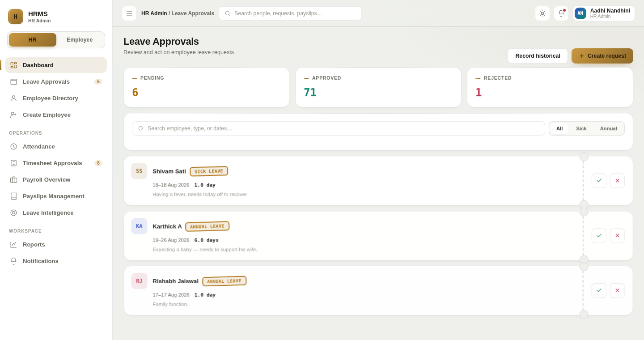Click SS avatar for Shivam Sati
The width and height of the screenshot is (644, 340).
(139, 171)
